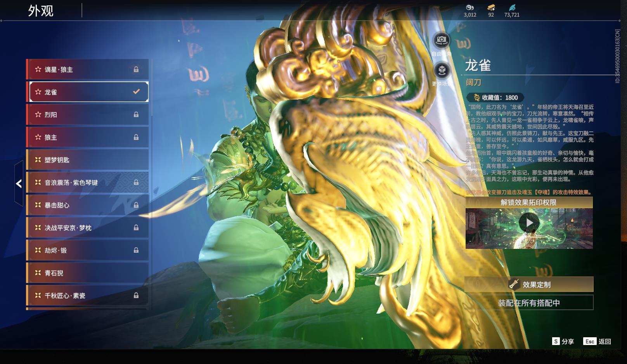Click the currency icon above 3,012
Screen dimensions: 627x364
[470, 7]
